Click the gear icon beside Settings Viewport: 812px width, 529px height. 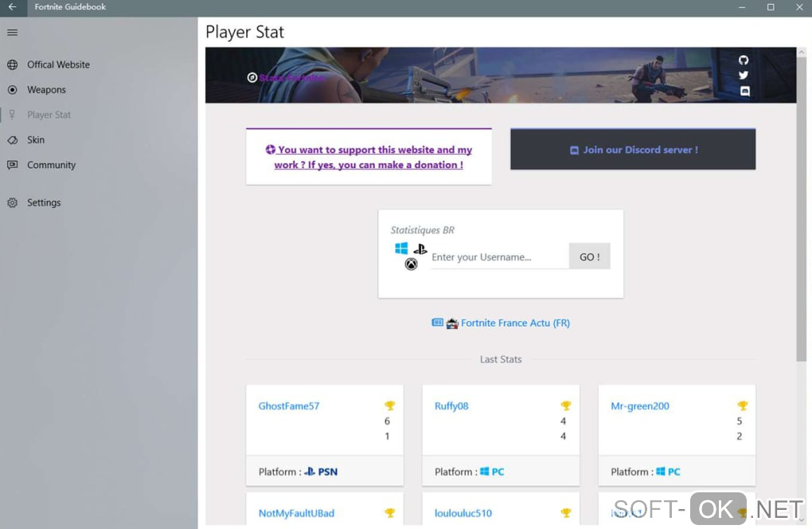pyautogui.click(x=13, y=202)
